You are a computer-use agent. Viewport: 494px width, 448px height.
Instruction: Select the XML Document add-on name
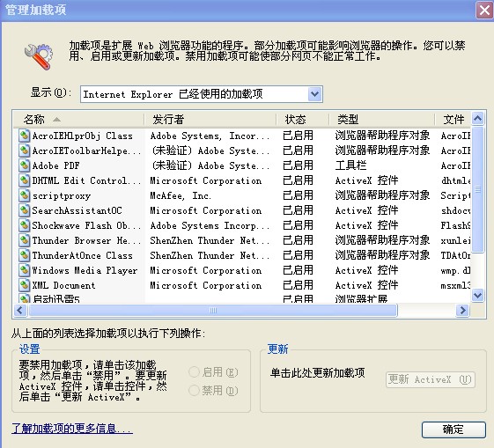63,285
